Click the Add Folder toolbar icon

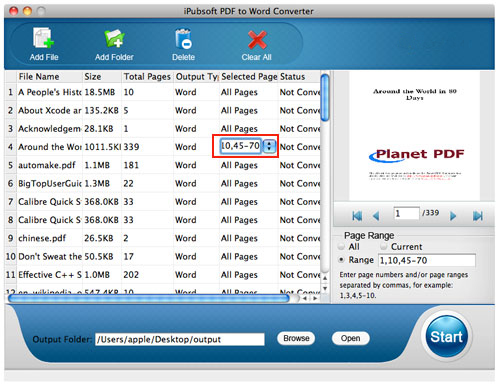coord(114,39)
